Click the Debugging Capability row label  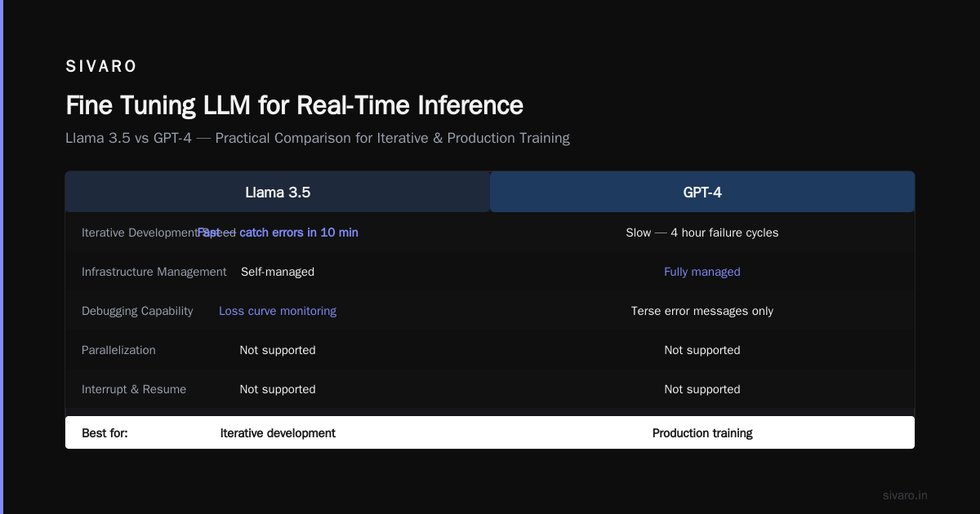tap(137, 311)
